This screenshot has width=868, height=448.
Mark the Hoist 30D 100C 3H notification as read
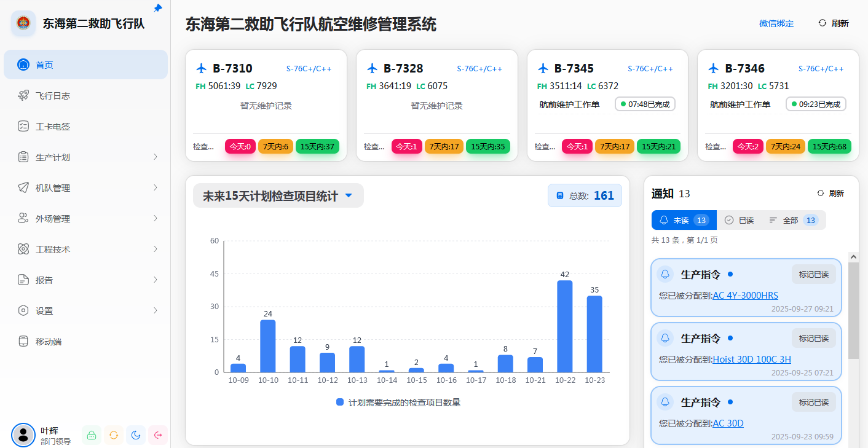[813, 338]
